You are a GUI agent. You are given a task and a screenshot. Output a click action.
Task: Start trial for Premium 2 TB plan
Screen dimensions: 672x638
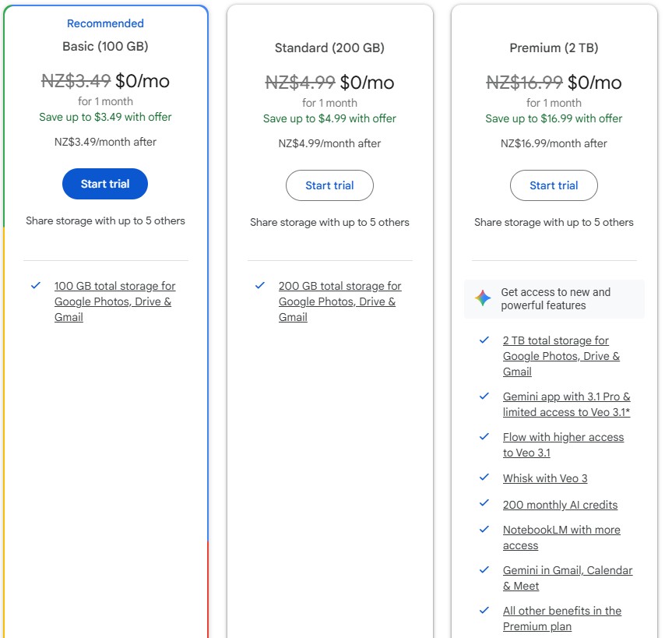(554, 185)
